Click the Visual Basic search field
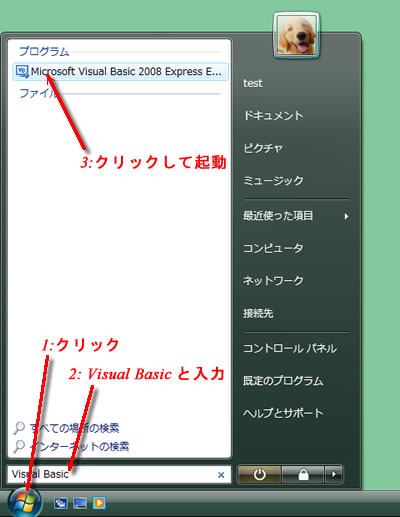 pos(119,474)
